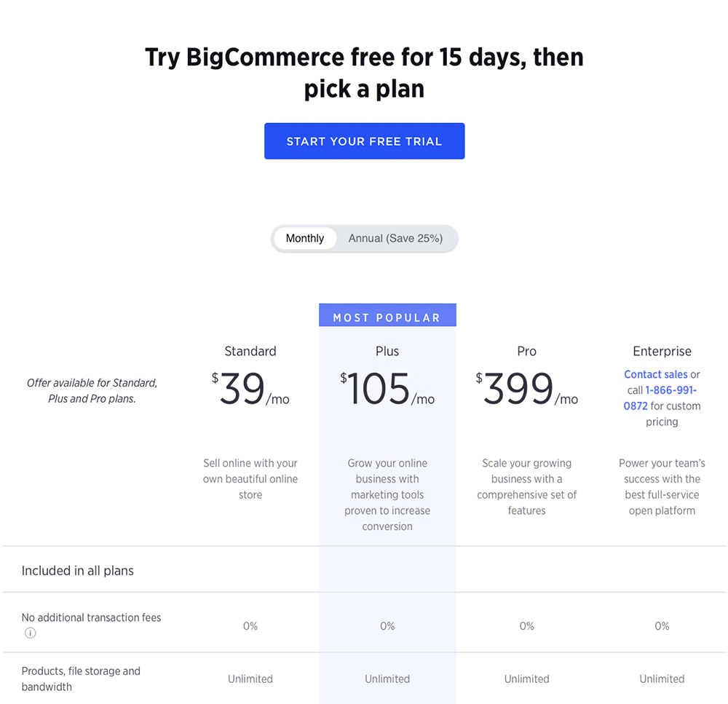Image resolution: width=728 pixels, height=704 pixels.
Task: Click the $105/mo Plus price
Action: click(387, 389)
